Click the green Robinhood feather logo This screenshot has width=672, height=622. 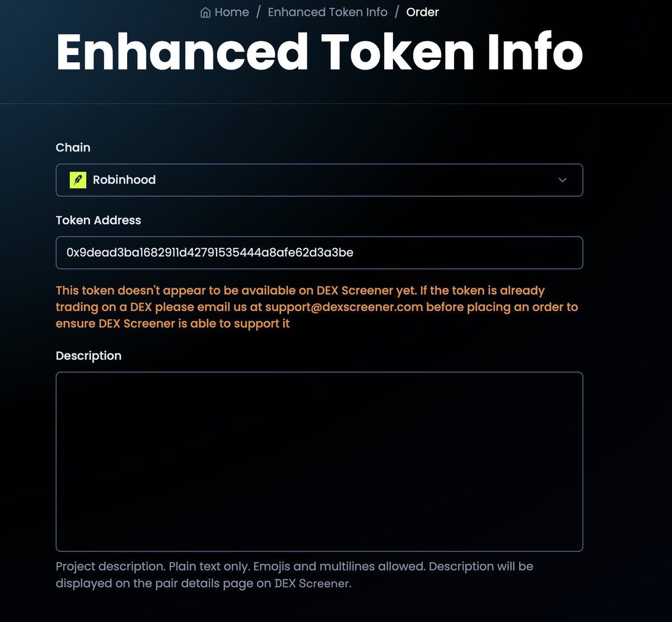coord(78,180)
